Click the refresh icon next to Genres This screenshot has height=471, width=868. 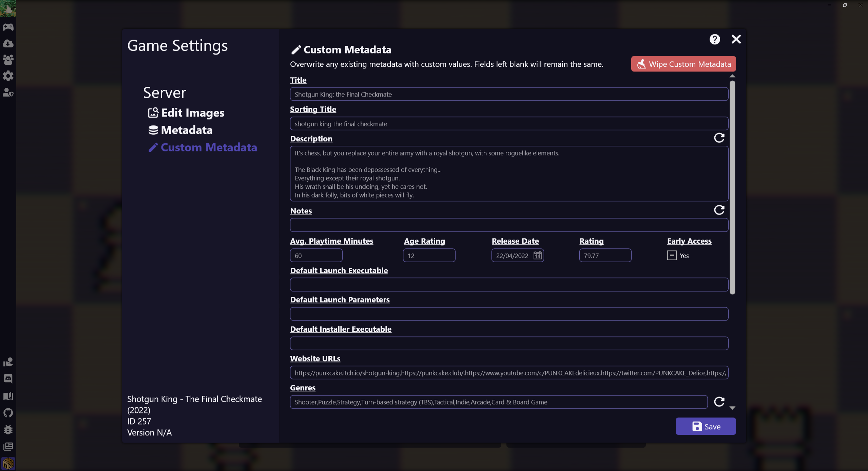point(719,402)
